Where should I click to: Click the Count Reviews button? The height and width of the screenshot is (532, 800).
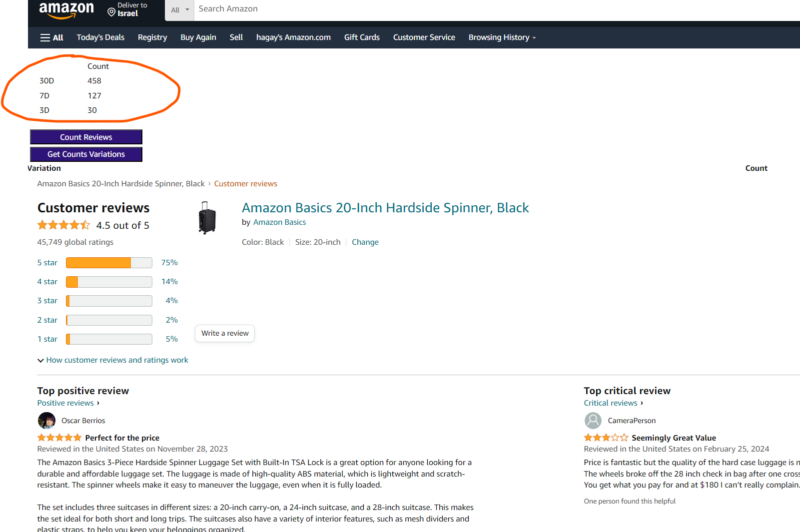click(x=86, y=137)
